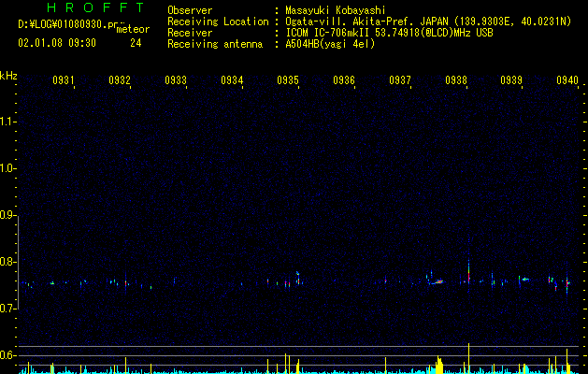Click the 0935 time axis label
The width and height of the screenshot is (588, 374).
(288, 79)
